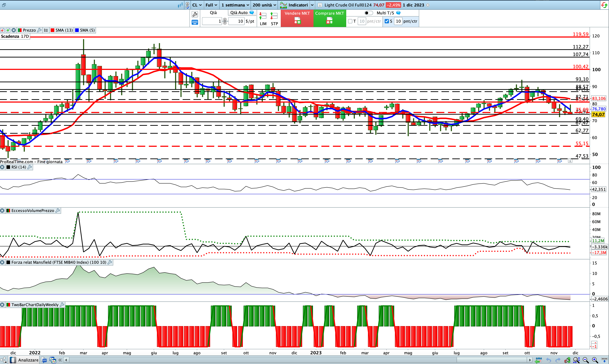
Task: Click Comprare MKT buy button
Action: click(329, 18)
